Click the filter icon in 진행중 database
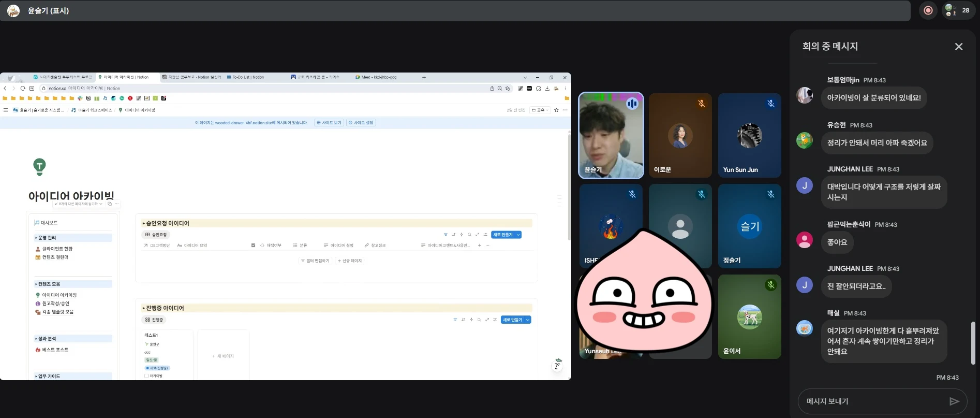 click(455, 320)
